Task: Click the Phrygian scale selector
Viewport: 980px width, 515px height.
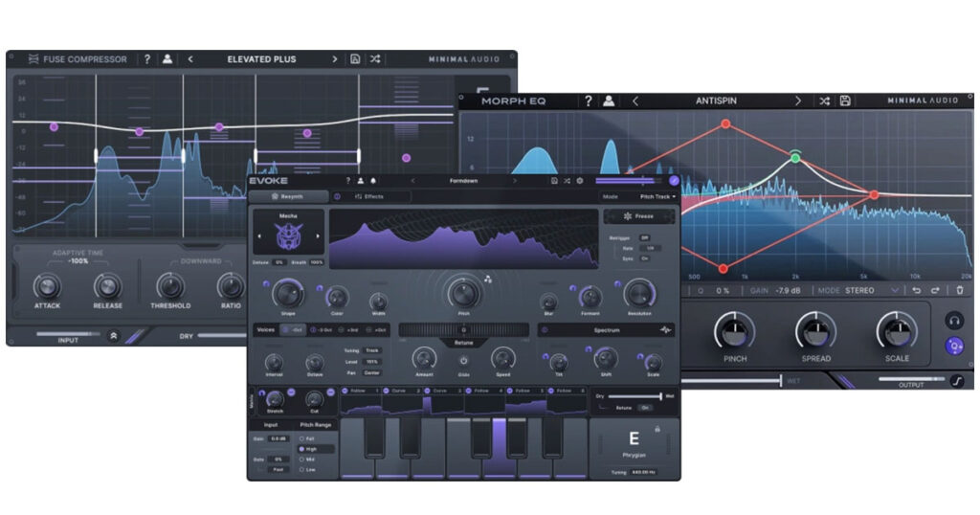Action: [x=634, y=455]
